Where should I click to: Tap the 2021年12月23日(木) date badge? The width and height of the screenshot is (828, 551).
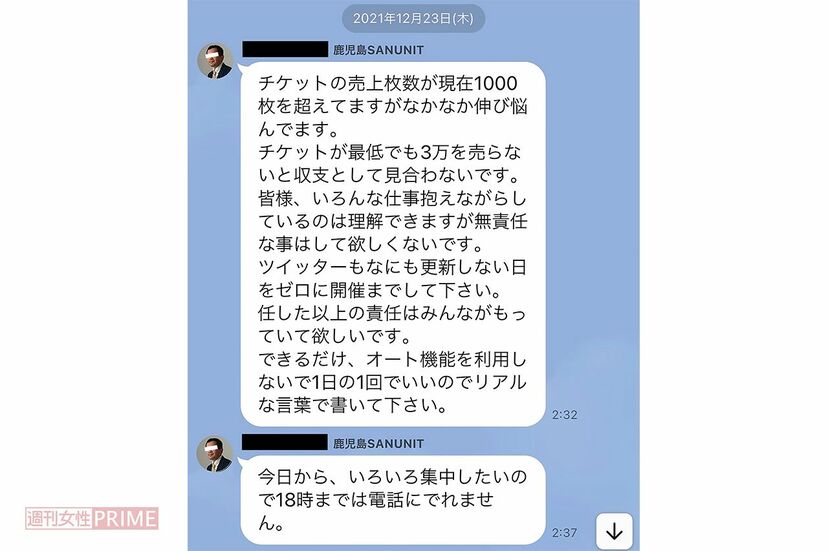[413, 18]
